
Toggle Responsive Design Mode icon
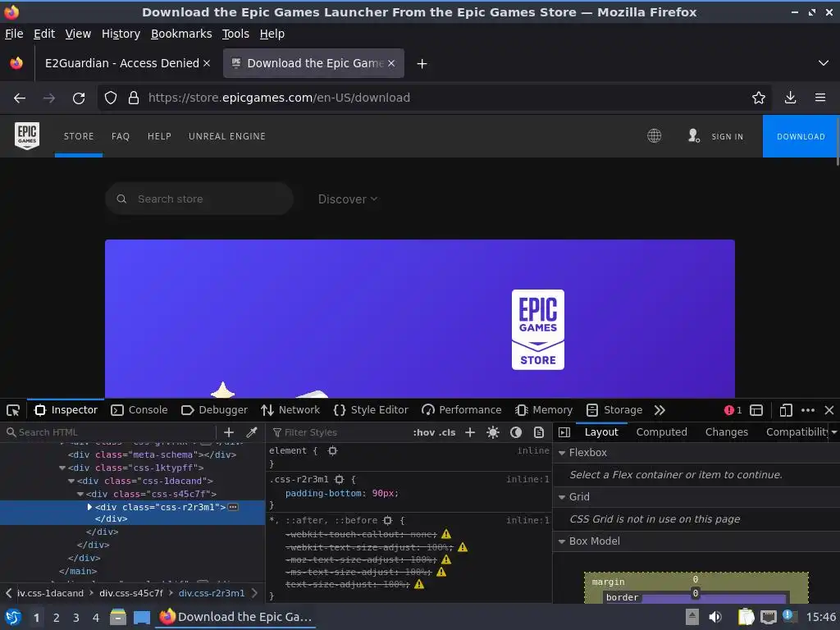(786, 410)
